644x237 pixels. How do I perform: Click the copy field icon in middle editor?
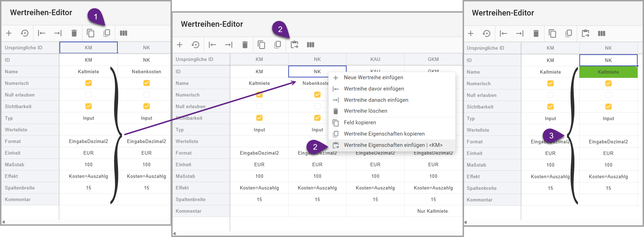click(x=261, y=45)
